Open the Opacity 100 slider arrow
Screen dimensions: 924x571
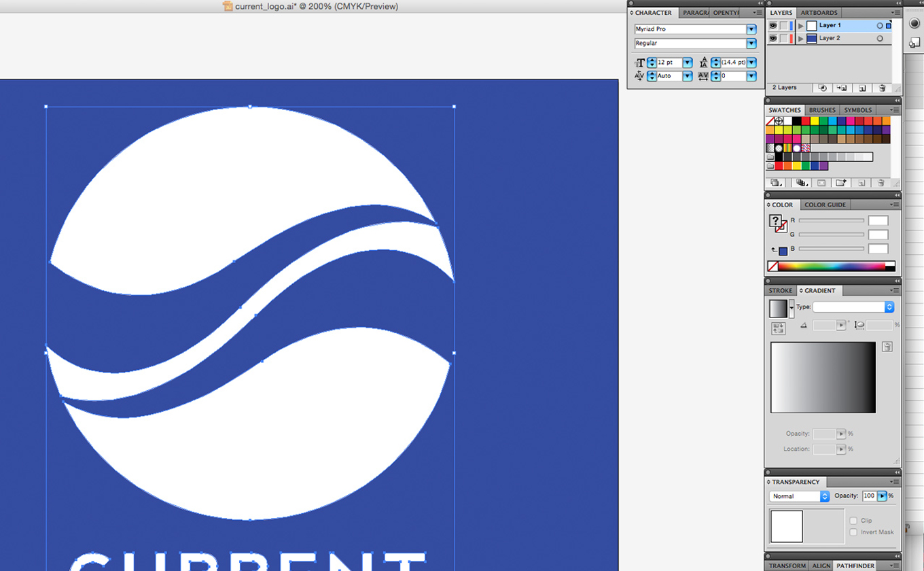click(x=882, y=496)
